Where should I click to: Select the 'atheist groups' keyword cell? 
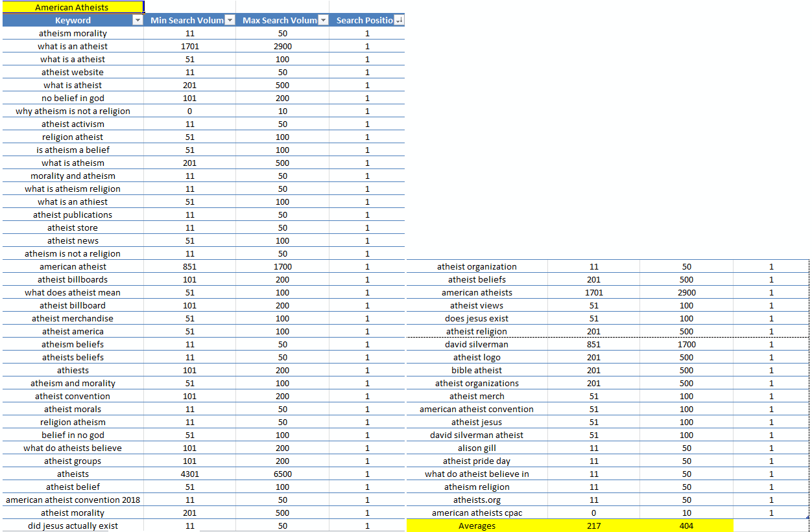(x=73, y=461)
